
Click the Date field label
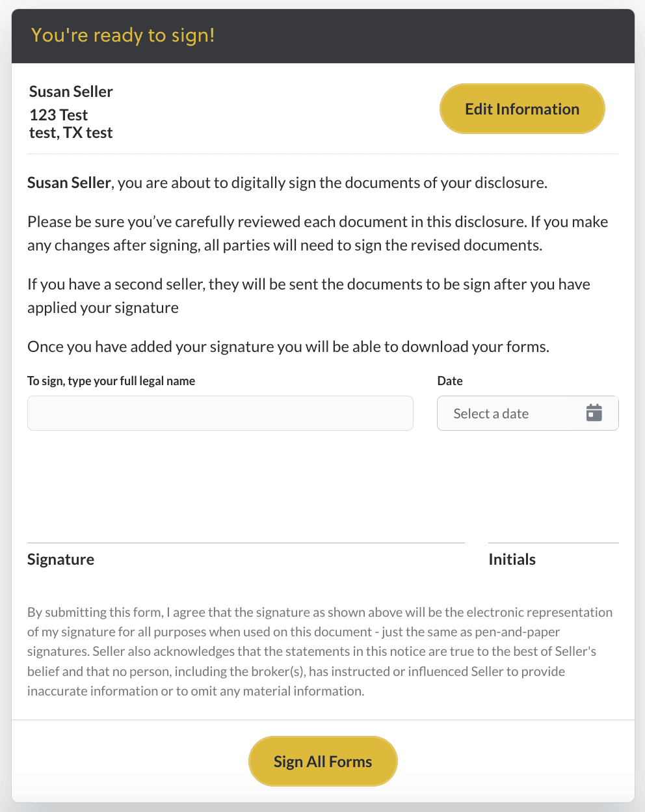click(x=450, y=381)
